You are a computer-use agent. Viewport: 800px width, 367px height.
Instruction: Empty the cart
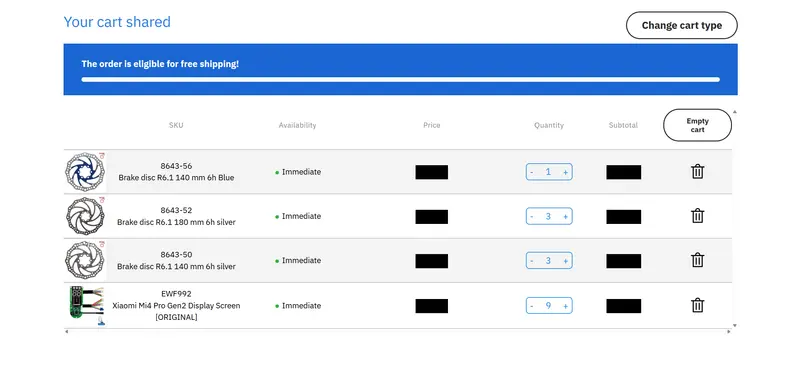pyautogui.click(x=697, y=125)
